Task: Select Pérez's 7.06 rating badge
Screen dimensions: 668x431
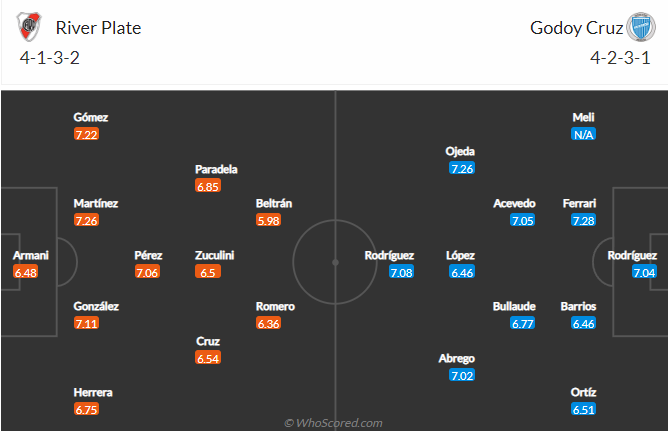Action: tap(147, 272)
